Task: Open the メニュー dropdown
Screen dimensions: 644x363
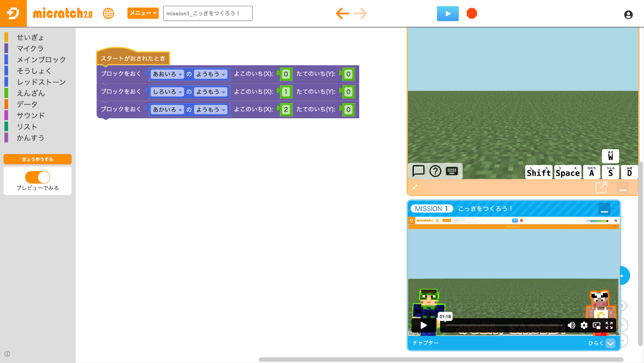Action: pos(143,13)
